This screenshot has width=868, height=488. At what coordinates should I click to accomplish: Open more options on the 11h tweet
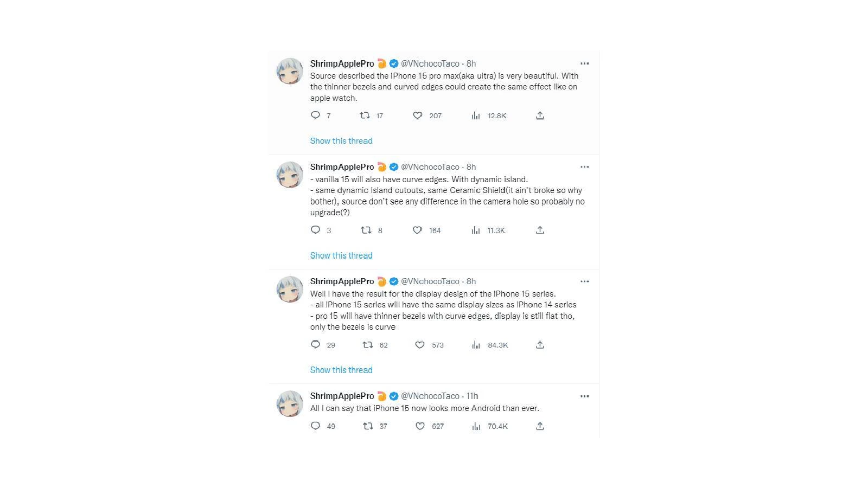pos(584,396)
